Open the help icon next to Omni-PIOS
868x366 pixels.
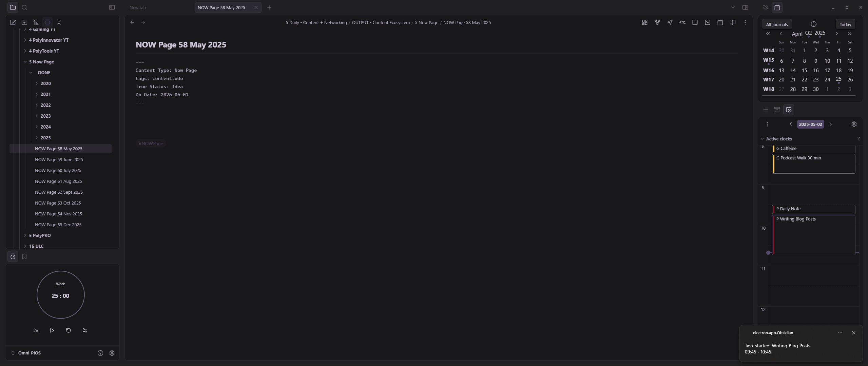point(100,353)
